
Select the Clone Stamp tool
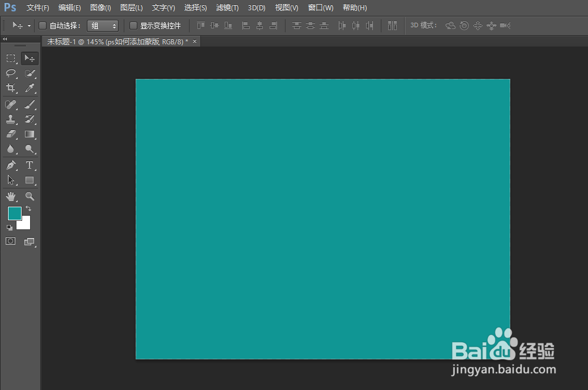pyautogui.click(x=11, y=119)
